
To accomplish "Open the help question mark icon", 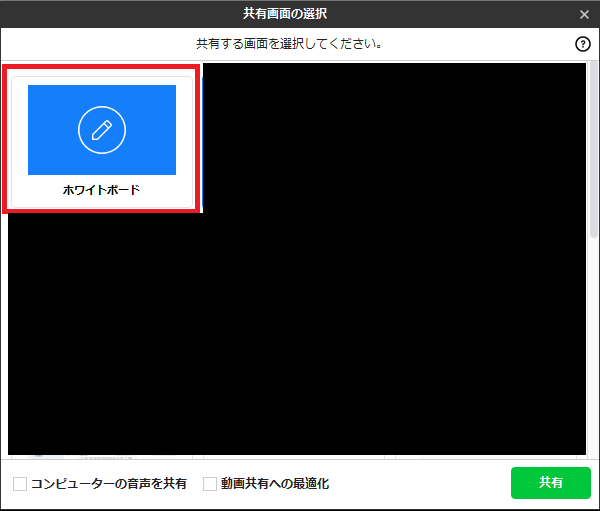I will [x=583, y=44].
